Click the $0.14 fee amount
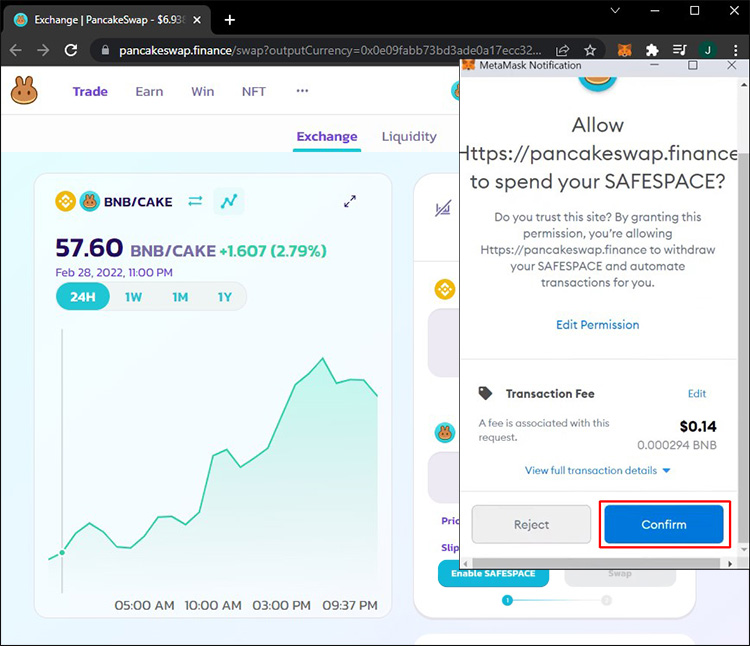 click(698, 426)
